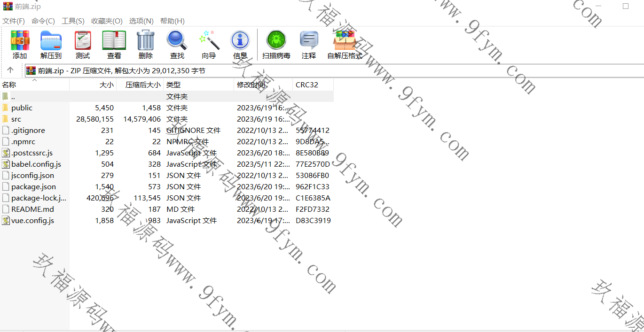Viewport: 644px width, 332px height.
Task: Go up one level with arrow button
Action: coord(11,70)
